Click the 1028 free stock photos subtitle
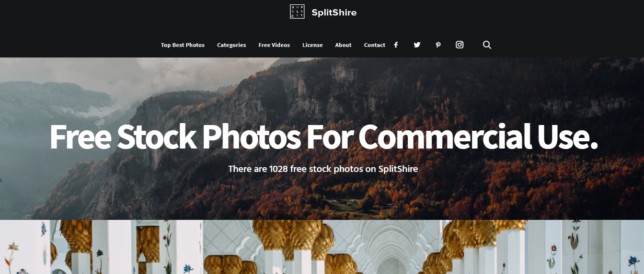The width and height of the screenshot is (644, 274). click(x=323, y=169)
